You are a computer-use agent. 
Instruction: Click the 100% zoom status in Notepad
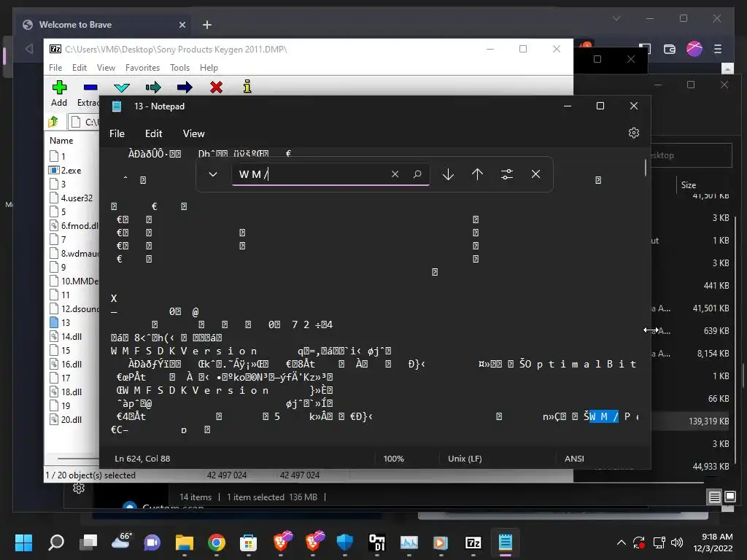tap(393, 459)
